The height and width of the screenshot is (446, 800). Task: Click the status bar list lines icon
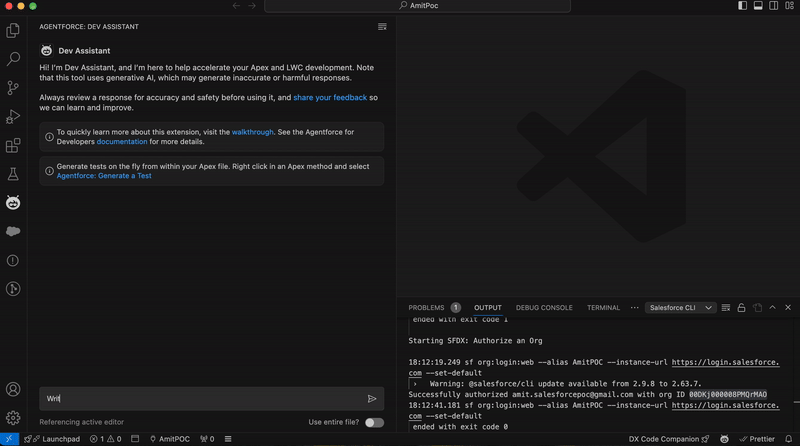[x=228, y=439]
